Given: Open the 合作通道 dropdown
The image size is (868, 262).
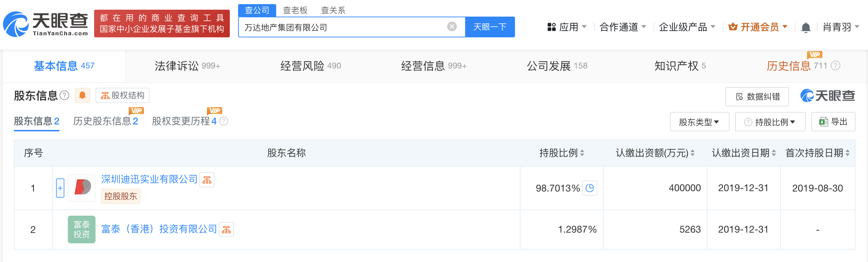Looking at the screenshot, I should [x=623, y=27].
